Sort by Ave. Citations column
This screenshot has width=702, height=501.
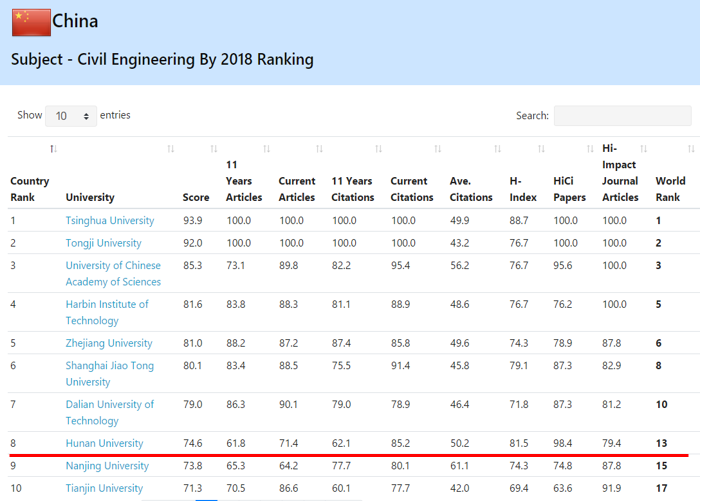[x=471, y=189]
